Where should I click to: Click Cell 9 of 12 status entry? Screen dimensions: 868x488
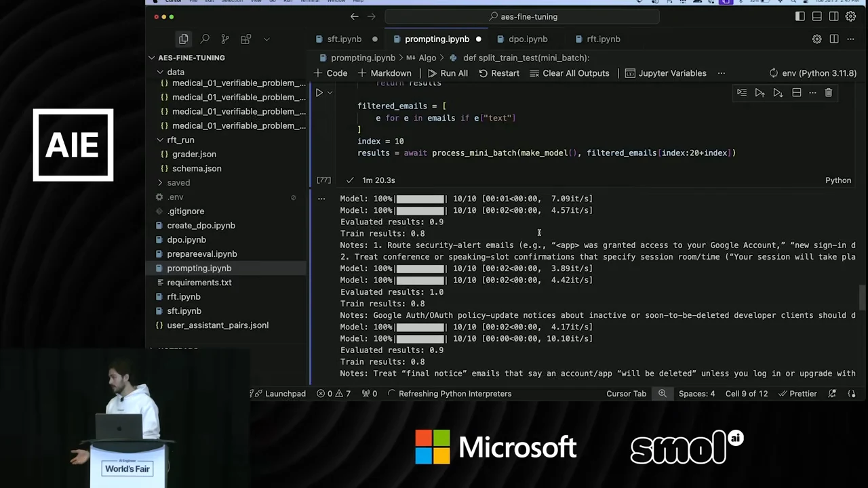[x=747, y=394]
